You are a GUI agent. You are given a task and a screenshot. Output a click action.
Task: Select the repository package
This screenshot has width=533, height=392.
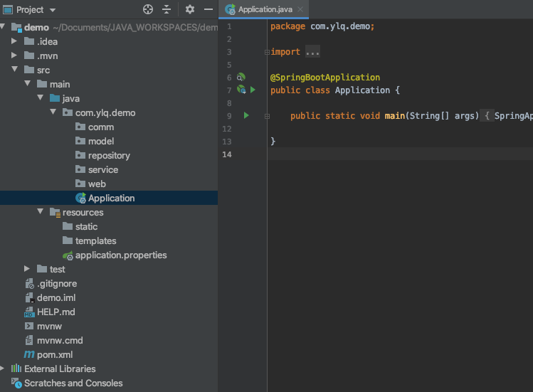click(109, 155)
